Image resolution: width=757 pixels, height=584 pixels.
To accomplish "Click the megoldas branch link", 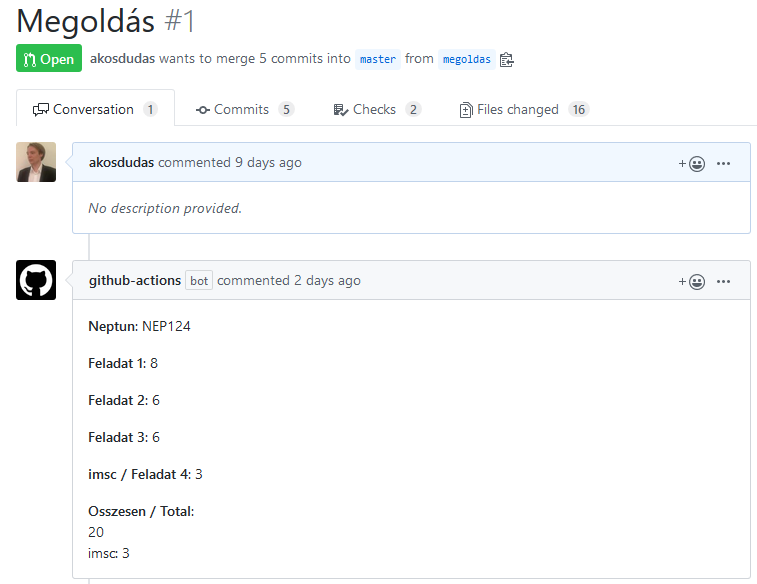I will tap(467, 59).
